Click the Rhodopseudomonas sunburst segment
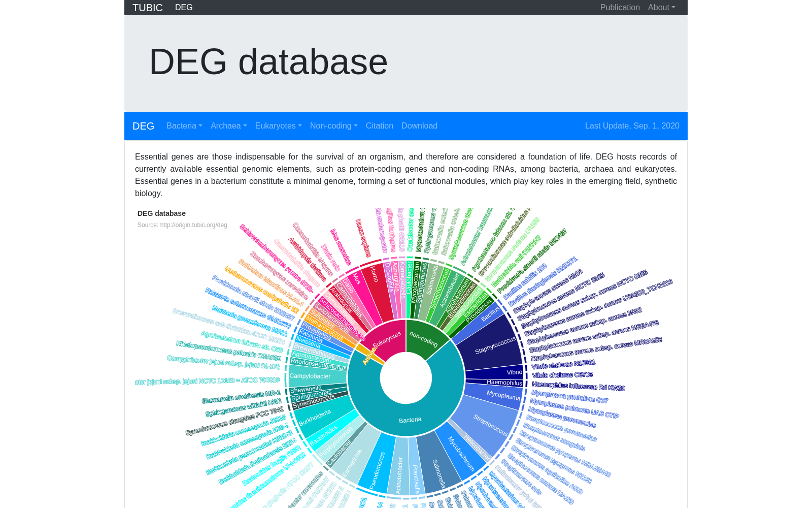812x508 pixels. [x=318, y=364]
